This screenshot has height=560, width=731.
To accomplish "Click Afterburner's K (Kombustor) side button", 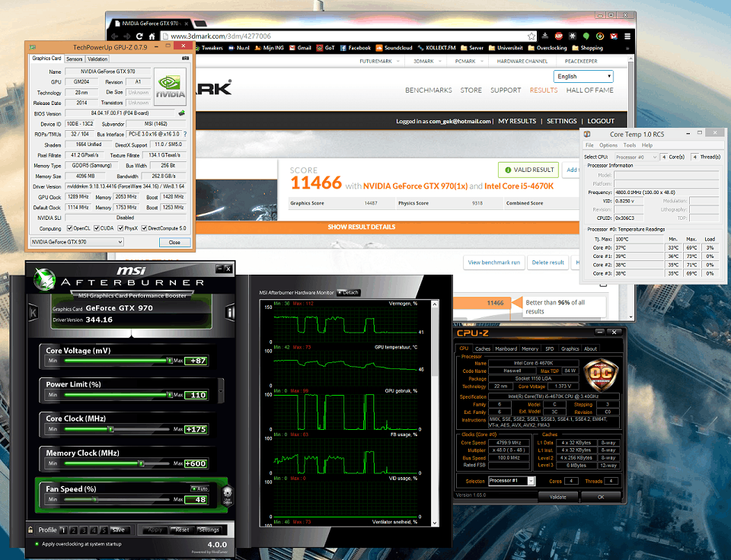I will coord(34,312).
